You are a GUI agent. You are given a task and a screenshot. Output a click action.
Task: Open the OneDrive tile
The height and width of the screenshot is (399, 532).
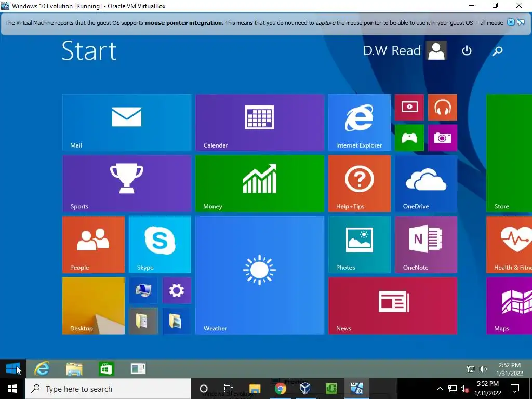pos(426,183)
